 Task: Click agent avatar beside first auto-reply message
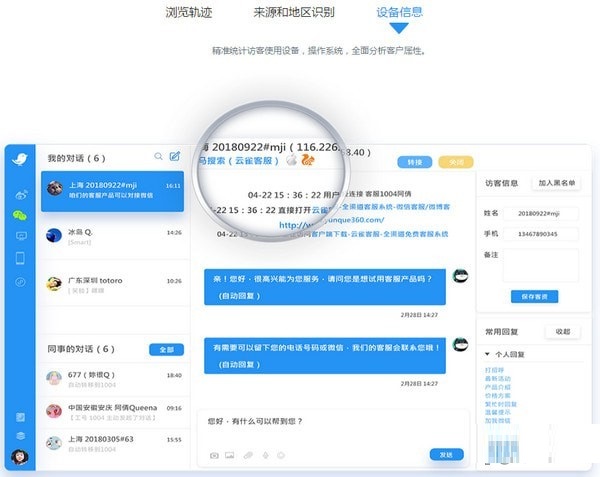pyautogui.click(x=460, y=275)
